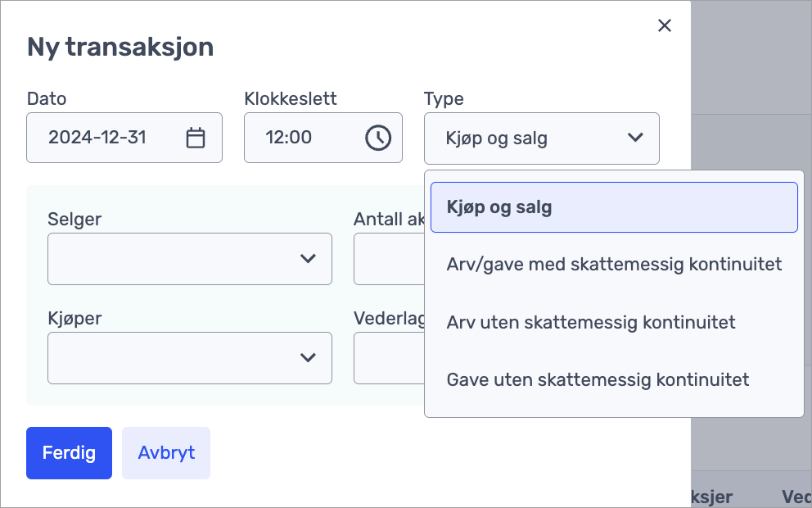Collapse the Type combo box showing Kjøp og salg
Image resolution: width=812 pixels, height=508 pixels.
[x=524, y=138]
